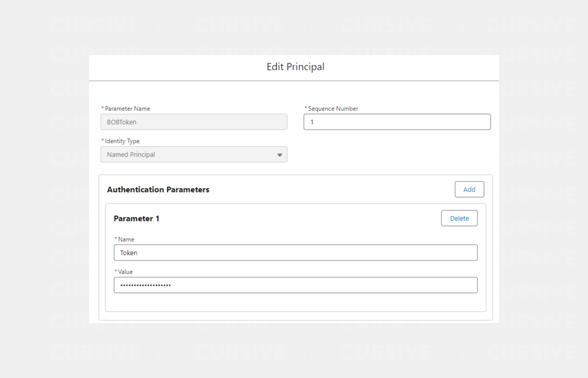
Task: Click the Authentication Parameters section heading
Action: (x=158, y=189)
